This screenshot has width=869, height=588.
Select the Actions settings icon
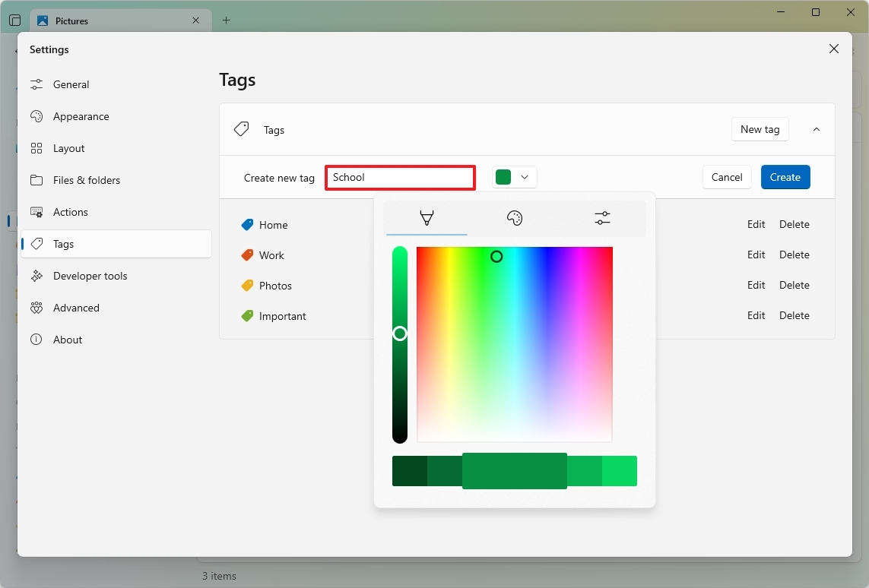[37, 212]
